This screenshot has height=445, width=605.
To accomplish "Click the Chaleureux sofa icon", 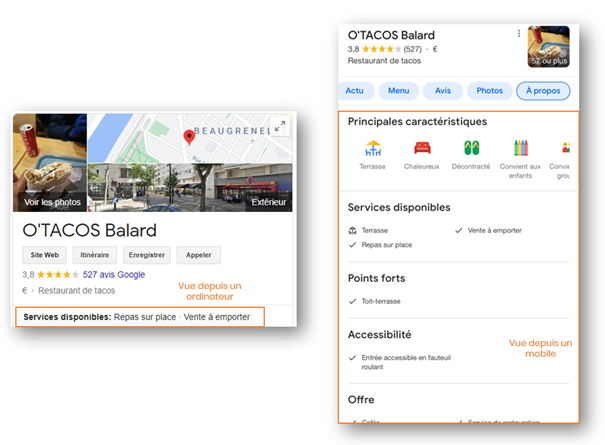I will [422, 148].
